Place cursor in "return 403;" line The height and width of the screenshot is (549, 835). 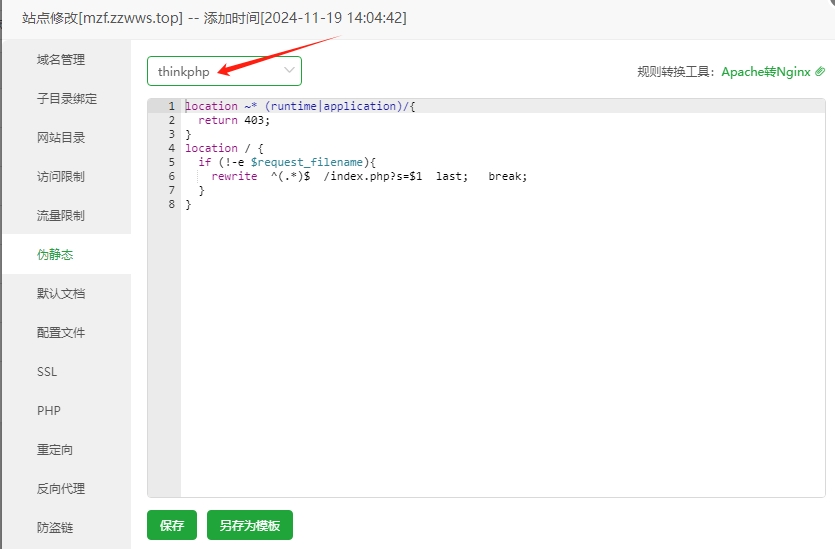234,120
